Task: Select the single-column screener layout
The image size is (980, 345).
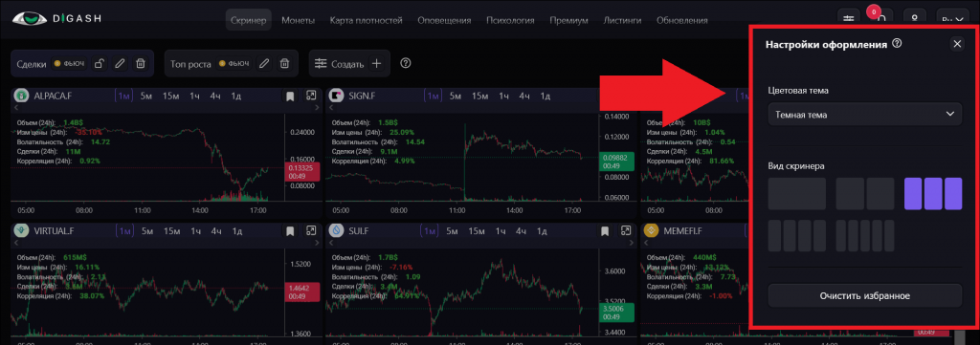Action: point(797,193)
